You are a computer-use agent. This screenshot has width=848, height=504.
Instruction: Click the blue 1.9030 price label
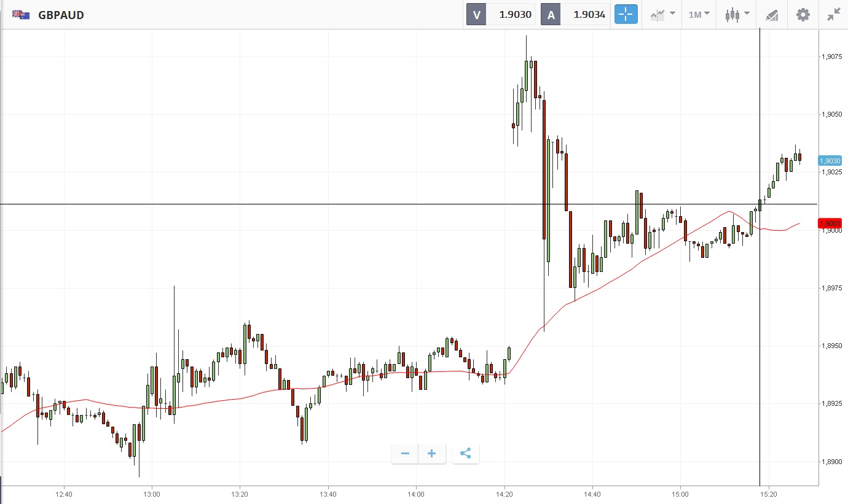click(x=830, y=161)
